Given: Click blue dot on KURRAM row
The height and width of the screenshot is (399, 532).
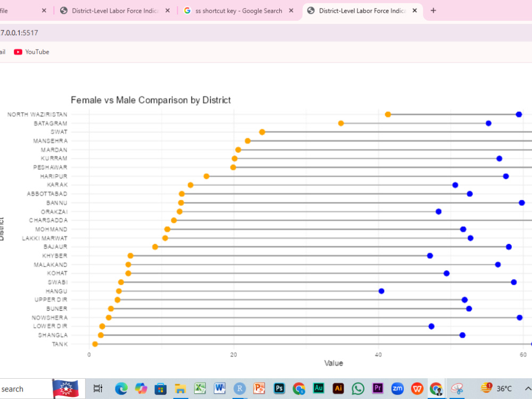Looking at the screenshot, I should 499,159.
